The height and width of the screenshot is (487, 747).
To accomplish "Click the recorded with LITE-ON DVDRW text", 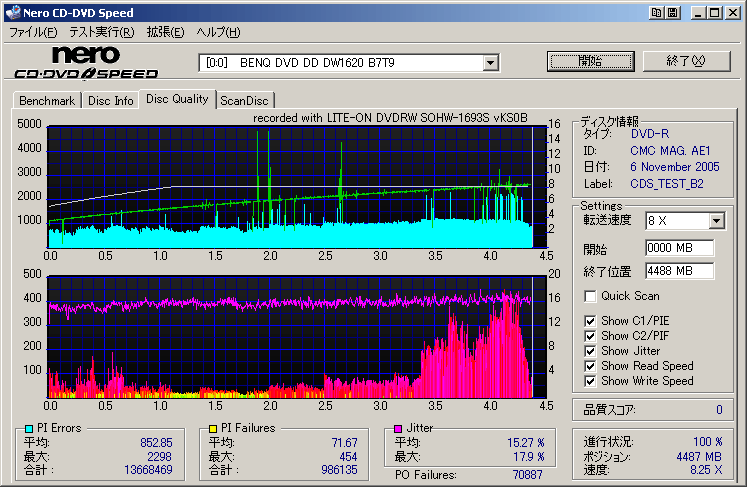I will coord(390,118).
